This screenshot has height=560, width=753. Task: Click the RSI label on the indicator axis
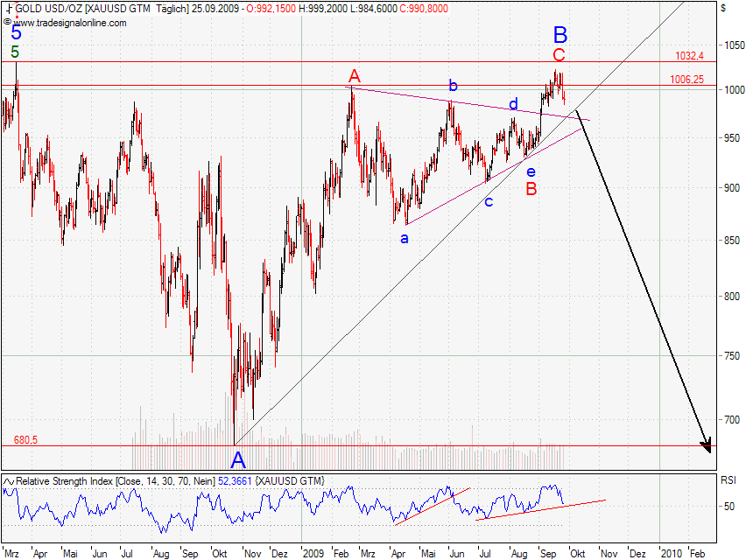click(x=728, y=480)
